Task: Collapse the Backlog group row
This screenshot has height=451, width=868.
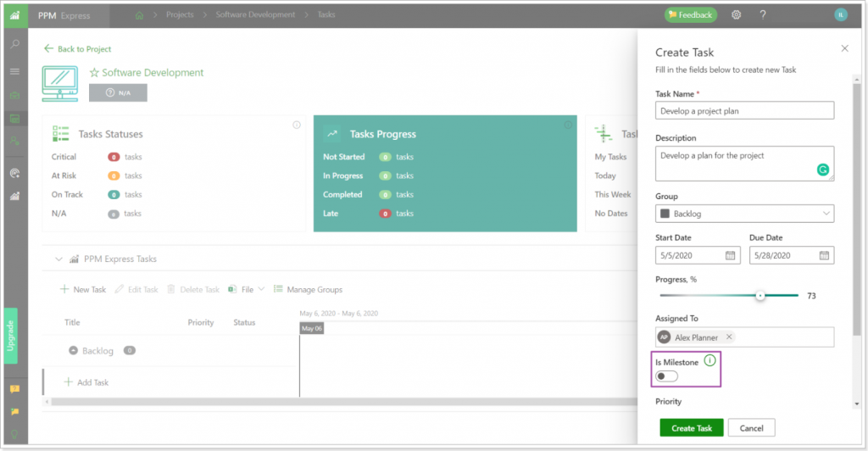Action: [x=73, y=351]
